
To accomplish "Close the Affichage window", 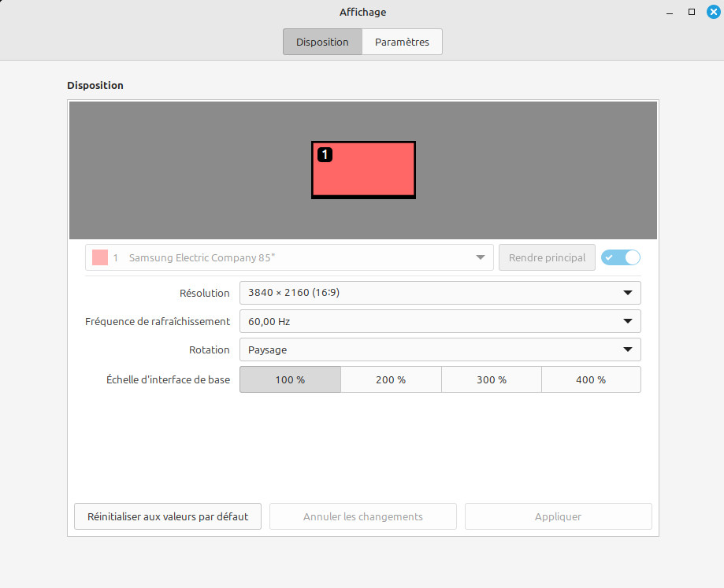I will tap(714, 12).
